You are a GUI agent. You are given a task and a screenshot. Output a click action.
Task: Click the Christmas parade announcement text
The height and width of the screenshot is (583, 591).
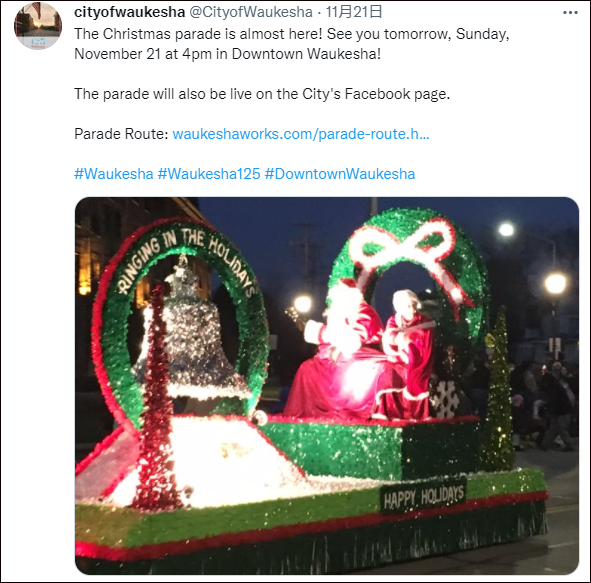click(292, 44)
